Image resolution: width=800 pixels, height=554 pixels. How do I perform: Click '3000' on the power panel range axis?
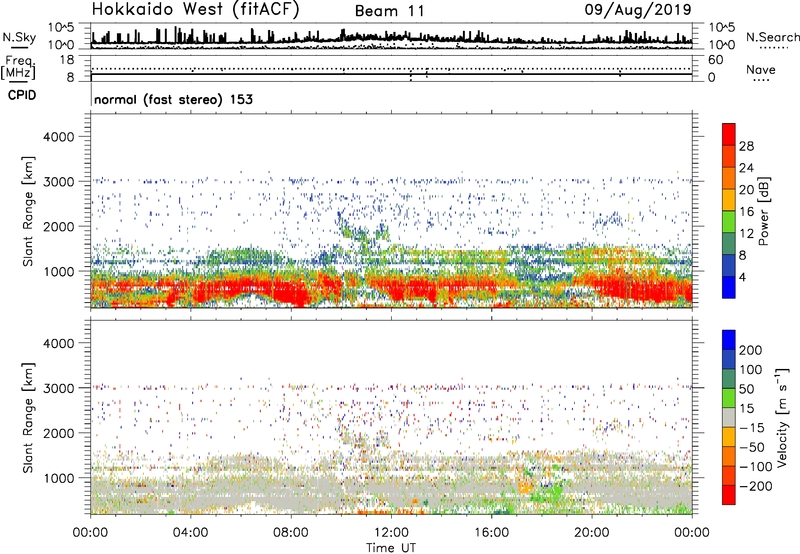pyautogui.click(x=58, y=182)
